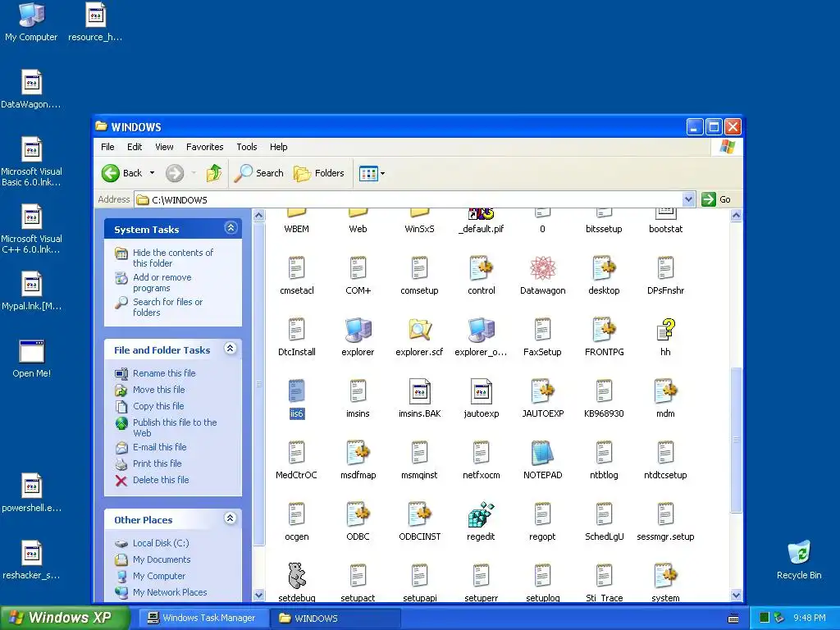840x630 pixels.
Task: Select the KB968930 log file icon
Action: pyautogui.click(x=604, y=391)
